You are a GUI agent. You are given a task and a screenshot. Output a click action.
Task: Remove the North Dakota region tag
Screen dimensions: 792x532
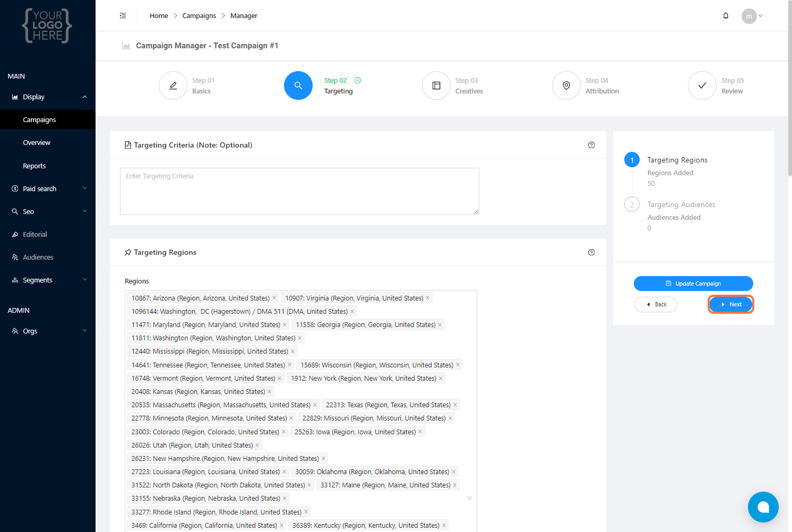click(x=309, y=485)
